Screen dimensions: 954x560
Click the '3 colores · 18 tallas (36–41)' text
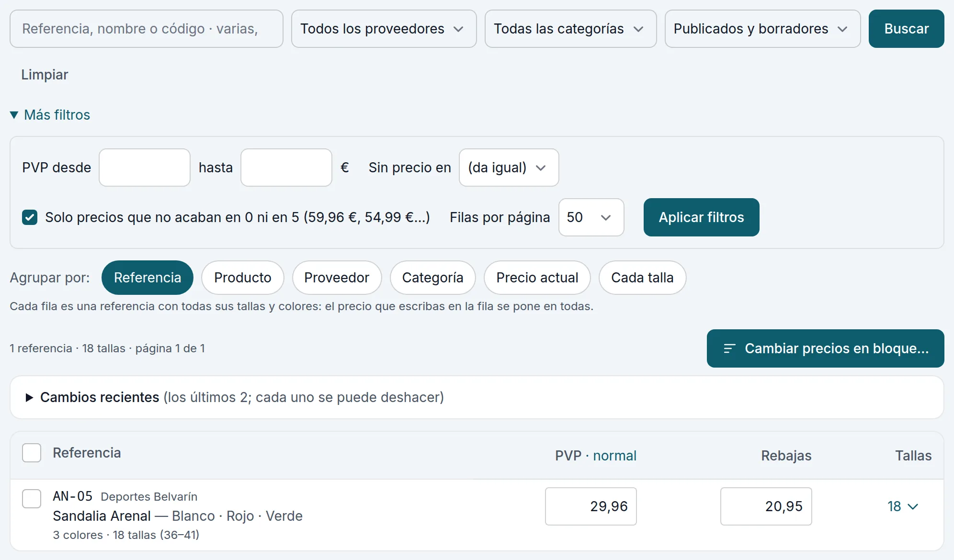coord(126,535)
